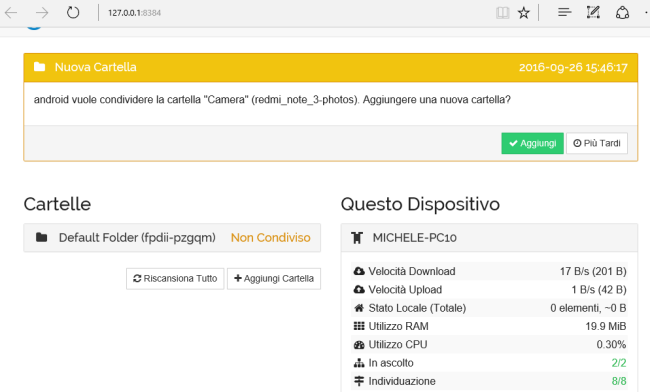Click the Aggiungi green button

(532, 143)
